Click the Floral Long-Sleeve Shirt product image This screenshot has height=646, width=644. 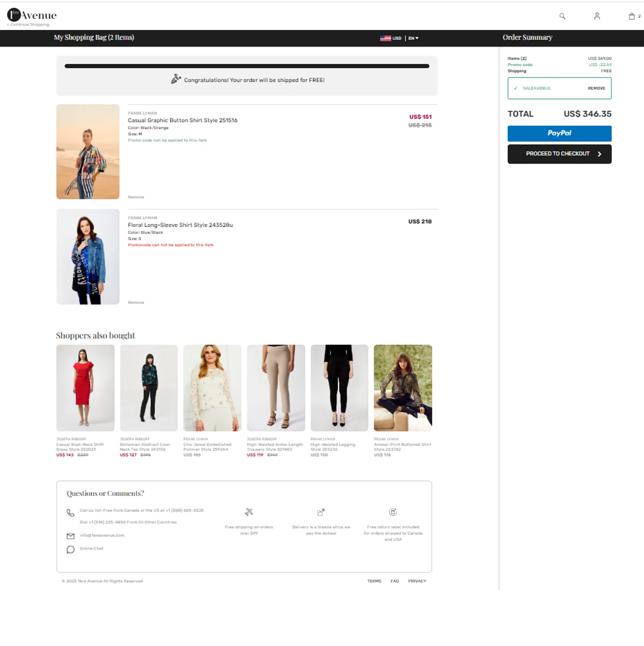coord(88,257)
